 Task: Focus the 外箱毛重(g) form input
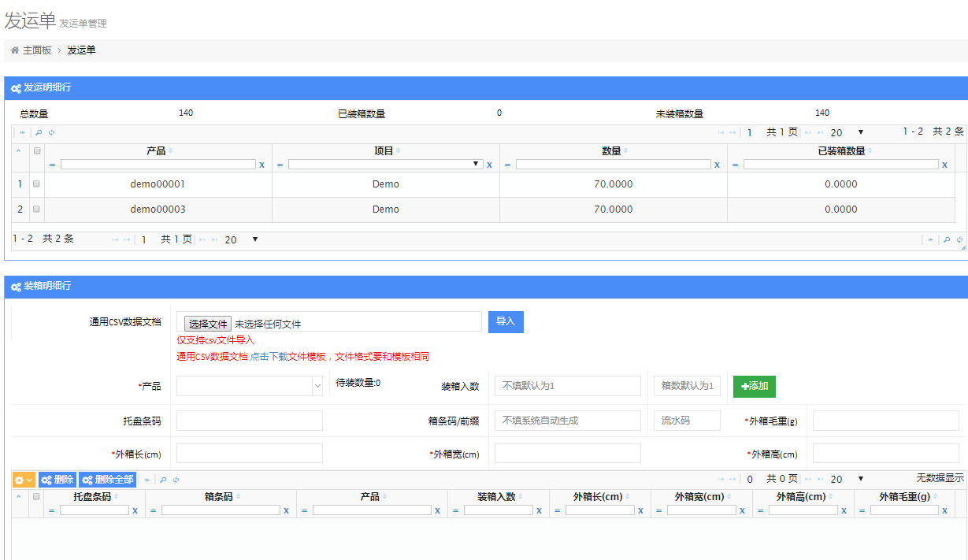pos(886,421)
